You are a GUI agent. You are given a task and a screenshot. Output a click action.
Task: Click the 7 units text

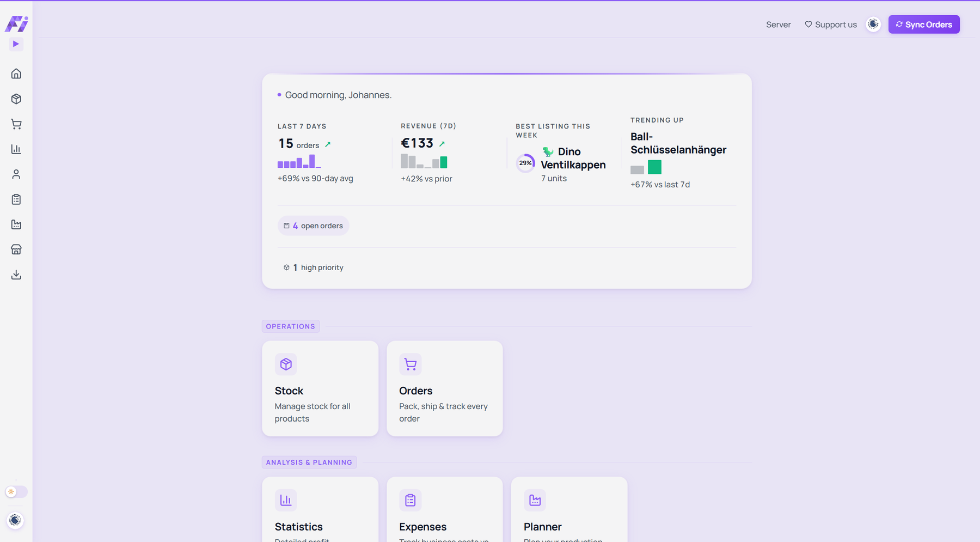(x=554, y=178)
